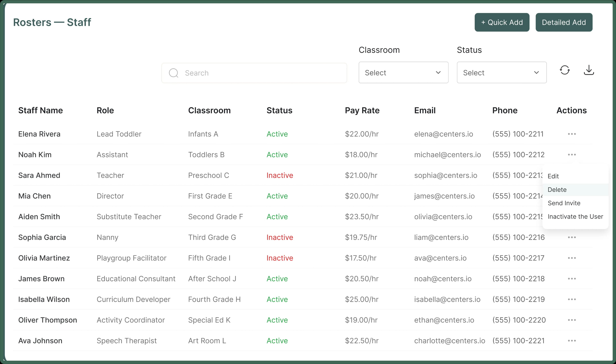Select Delete from the context menu
Viewport: 616px width, 364px height.
tap(557, 189)
